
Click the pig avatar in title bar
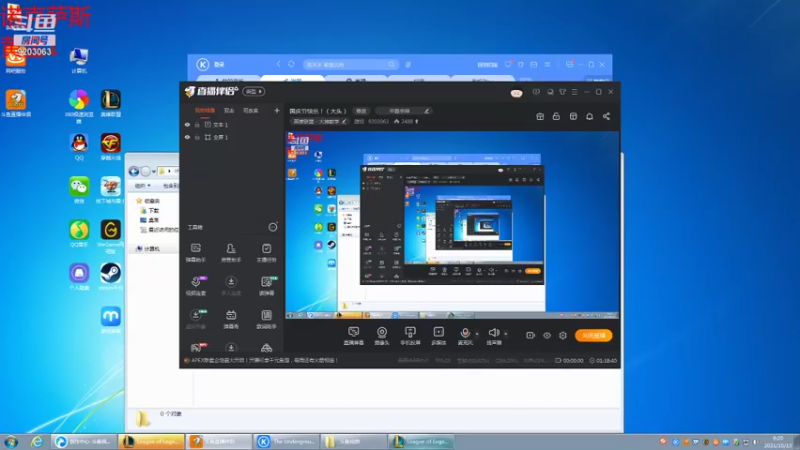coord(516,93)
